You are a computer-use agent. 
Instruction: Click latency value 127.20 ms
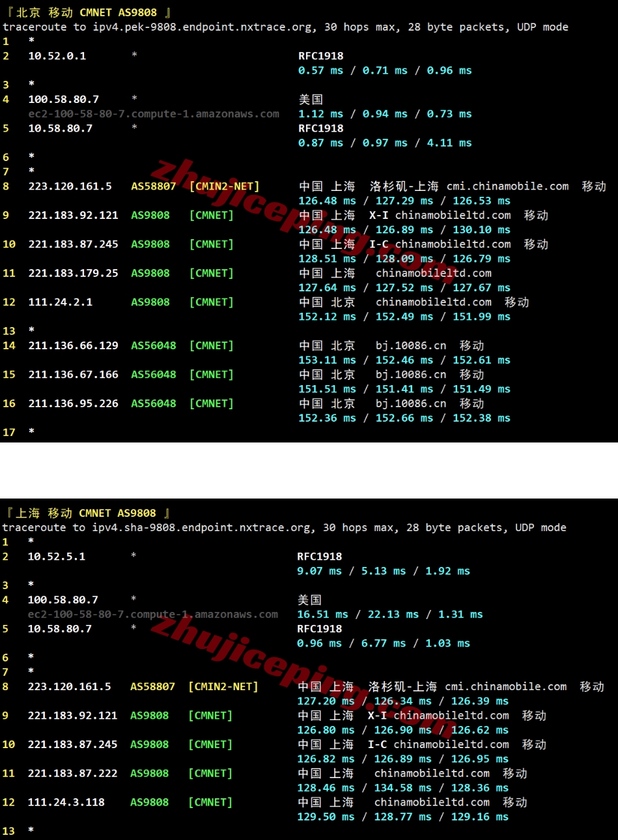(x=326, y=701)
